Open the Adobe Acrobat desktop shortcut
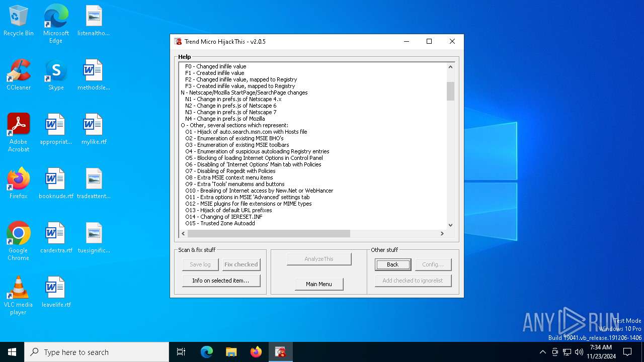 [19, 133]
